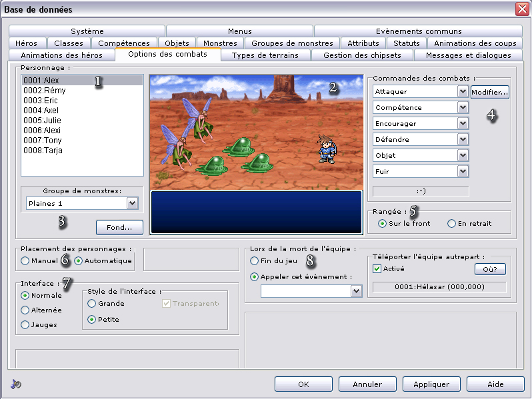
Task: Select the Jauges interface option
Action: 25,325
